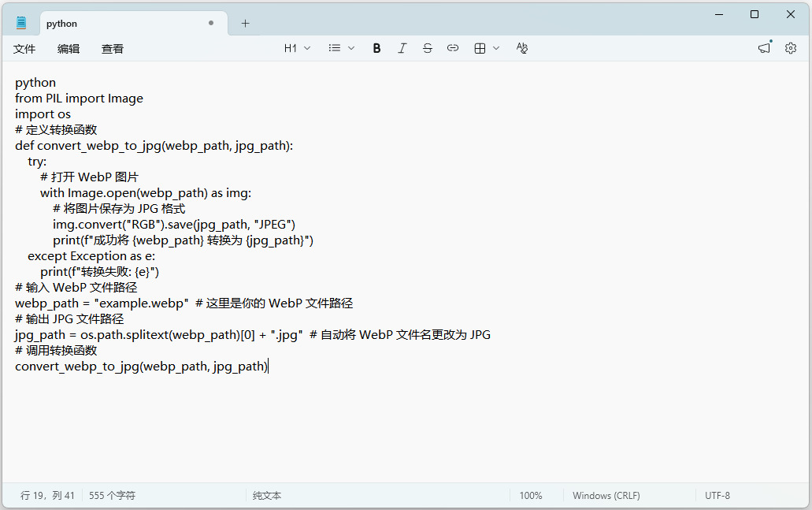This screenshot has height=510, width=812.
Task: Open the 文件 menu
Action: pyautogui.click(x=24, y=49)
